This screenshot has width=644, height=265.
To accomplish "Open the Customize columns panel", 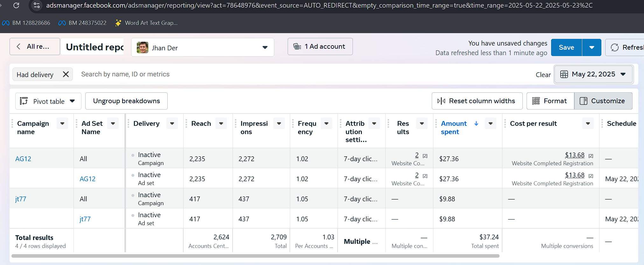I will click(603, 101).
